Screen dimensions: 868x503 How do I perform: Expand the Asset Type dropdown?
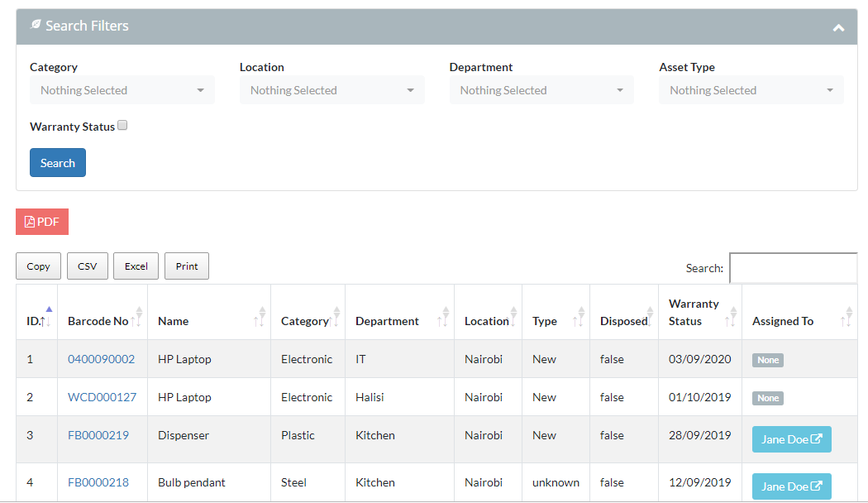click(751, 90)
